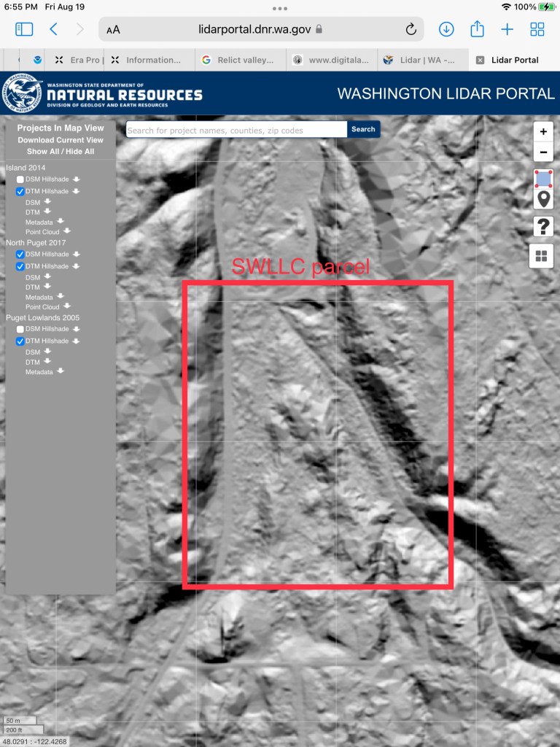This screenshot has width=560, height=747.
Task: Open the help question mark button
Action: 543,227
